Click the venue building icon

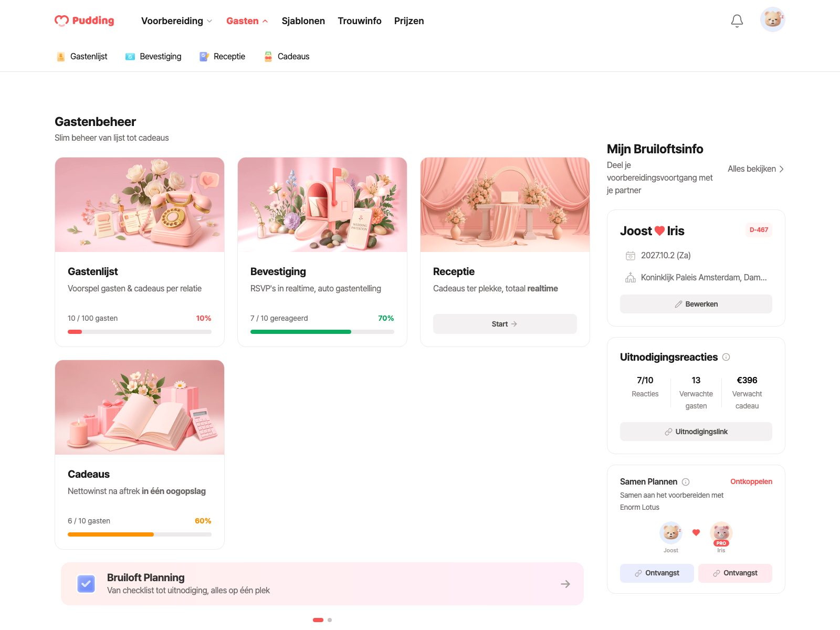(x=631, y=277)
